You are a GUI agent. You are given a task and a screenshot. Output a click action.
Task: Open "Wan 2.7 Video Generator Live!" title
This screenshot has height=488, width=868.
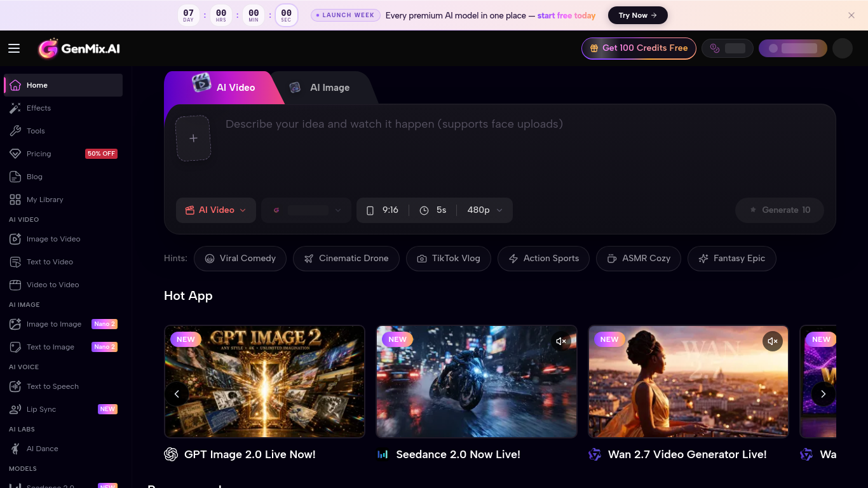coord(688,455)
